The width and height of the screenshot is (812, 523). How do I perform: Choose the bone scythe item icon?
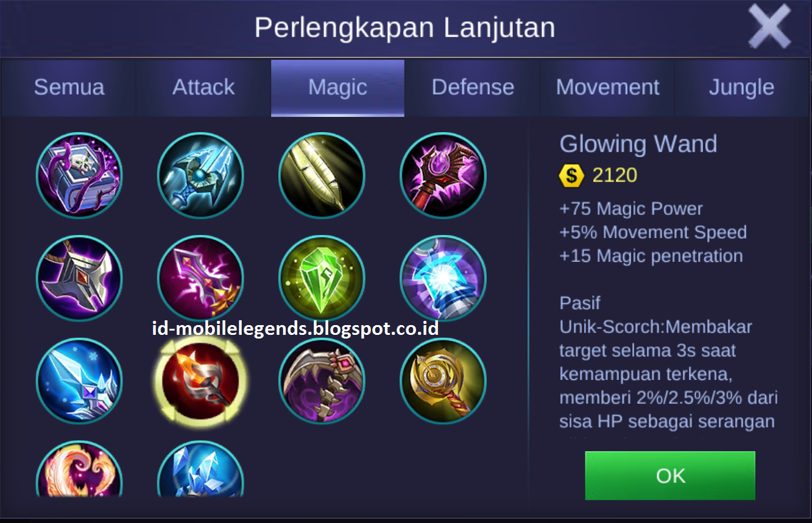322,381
